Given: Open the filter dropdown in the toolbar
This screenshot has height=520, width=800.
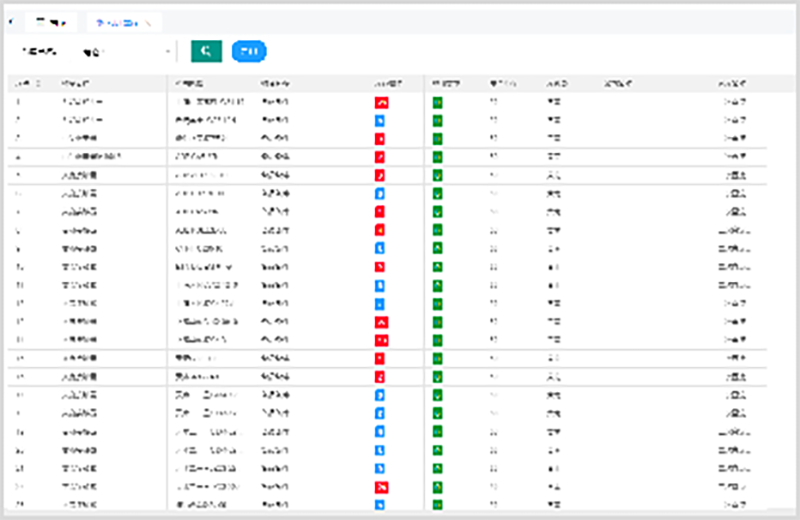Looking at the screenshot, I should 124,52.
